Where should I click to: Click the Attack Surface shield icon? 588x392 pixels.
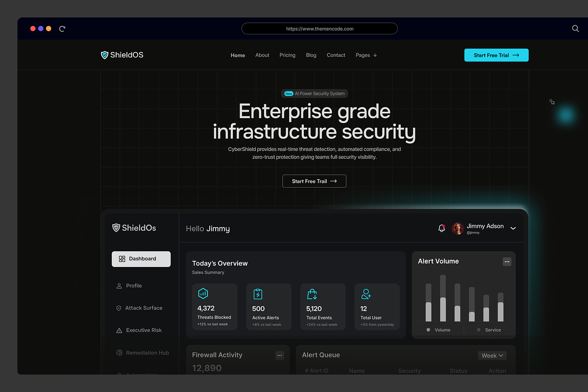(x=119, y=308)
